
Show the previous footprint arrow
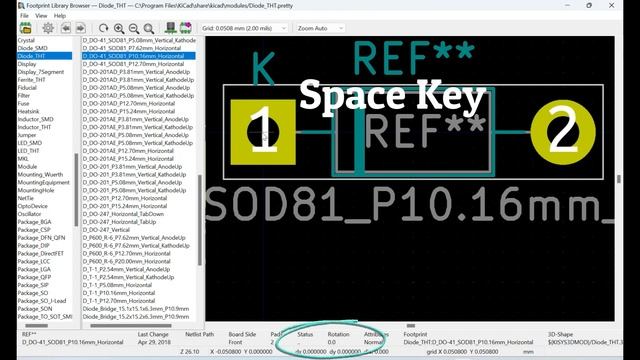pyautogui.click(x=66, y=28)
